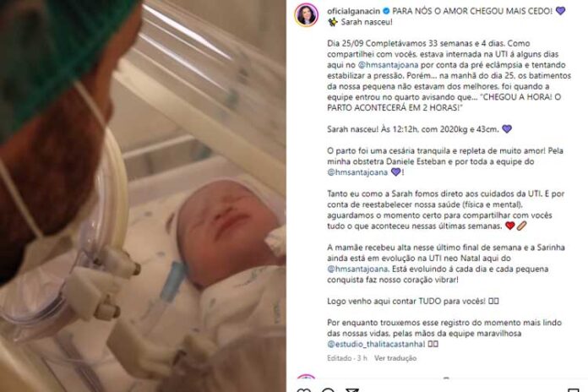The width and height of the screenshot is (588, 392).
Task: Open the @hmsantajoana mention after 'equipe do'
Action: 357,172
